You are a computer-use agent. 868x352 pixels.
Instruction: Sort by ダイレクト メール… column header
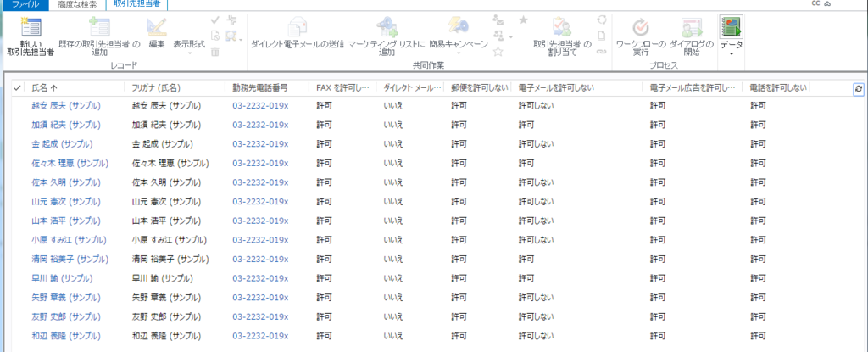click(x=412, y=87)
